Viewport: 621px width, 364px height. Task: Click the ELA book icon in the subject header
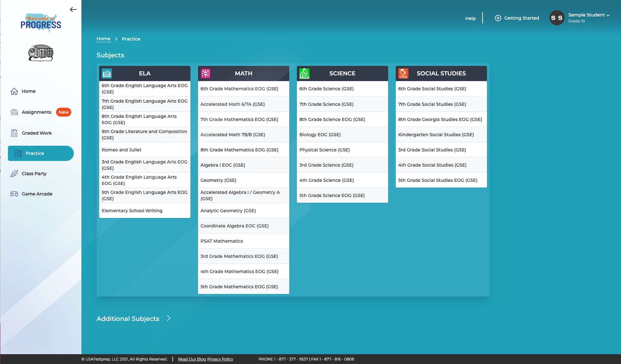coord(107,73)
